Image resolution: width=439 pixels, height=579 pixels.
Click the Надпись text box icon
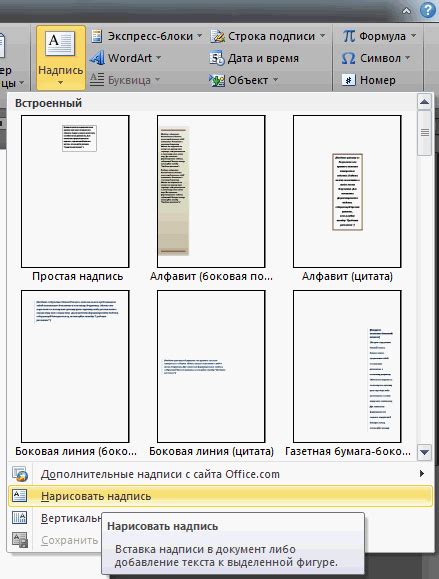point(60,44)
